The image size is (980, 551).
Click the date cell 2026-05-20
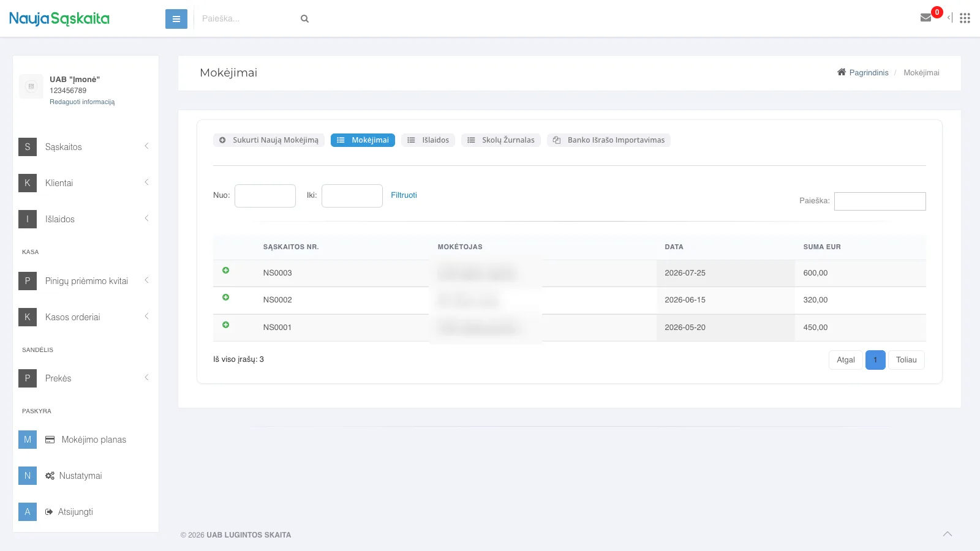pos(685,328)
